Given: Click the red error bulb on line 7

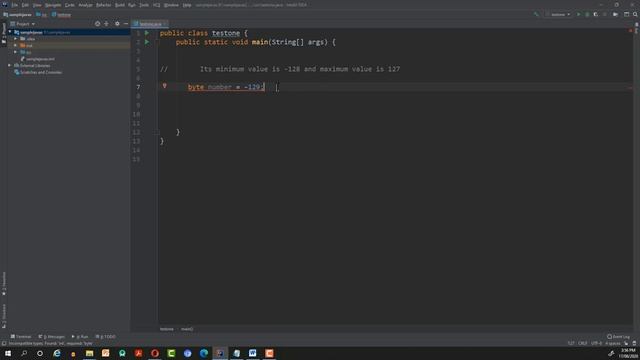Looking at the screenshot, I should 164,86.
